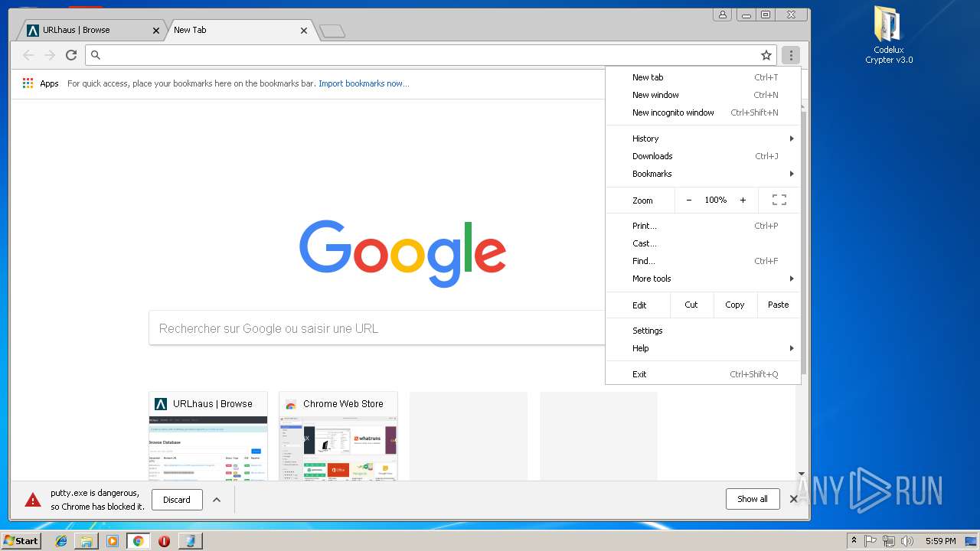This screenshot has width=980, height=551.
Task: Open the pinned taskbar app beside Opera
Action: click(x=190, y=541)
